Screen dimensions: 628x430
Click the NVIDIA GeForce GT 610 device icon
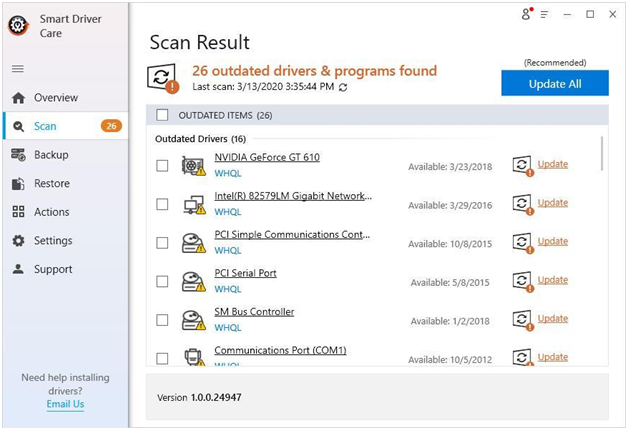pos(193,165)
